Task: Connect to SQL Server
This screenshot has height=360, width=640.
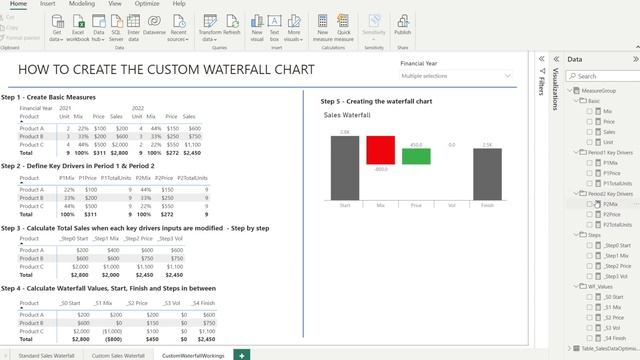Action: pos(116,28)
